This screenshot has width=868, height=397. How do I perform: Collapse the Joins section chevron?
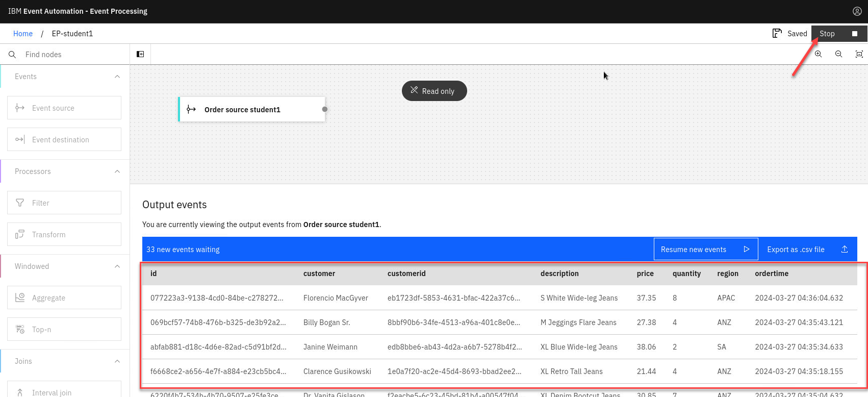coord(117,361)
